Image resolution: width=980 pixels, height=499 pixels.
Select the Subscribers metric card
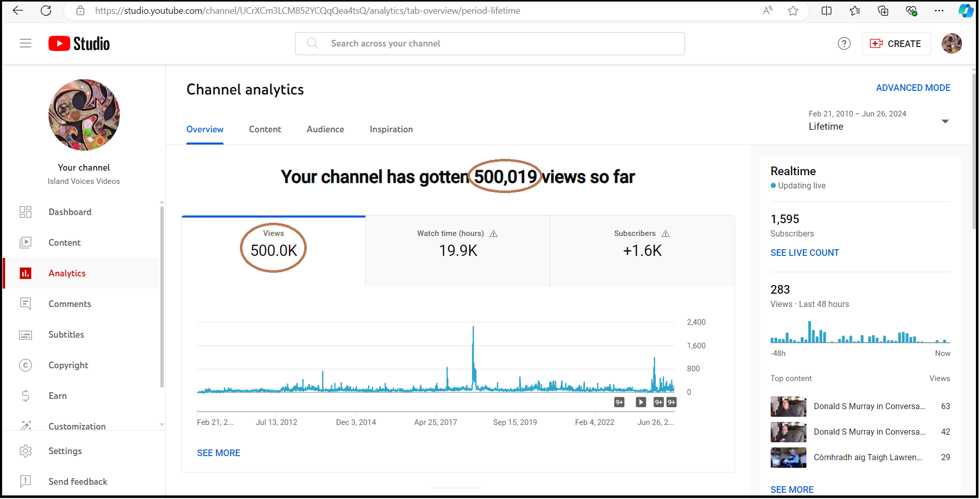tap(642, 250)
